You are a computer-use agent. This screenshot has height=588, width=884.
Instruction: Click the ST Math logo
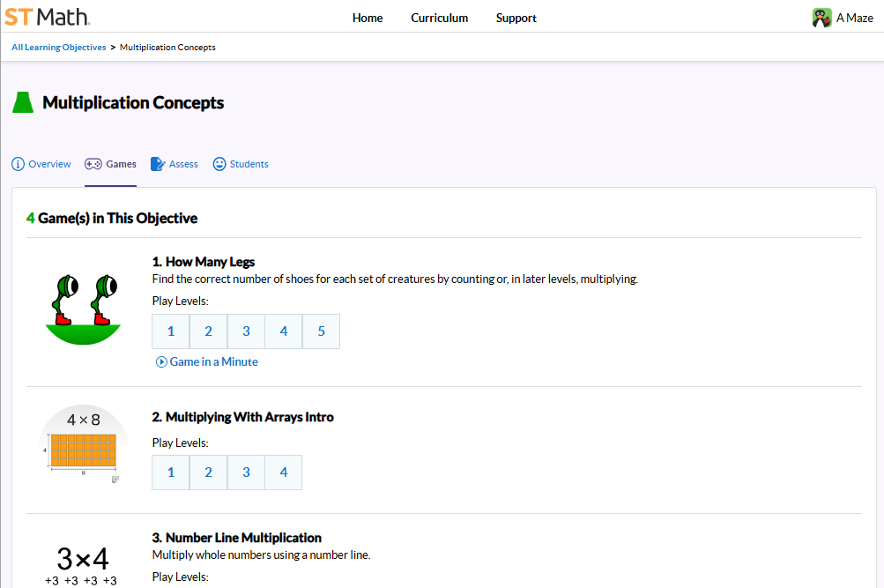click(47, 17)
